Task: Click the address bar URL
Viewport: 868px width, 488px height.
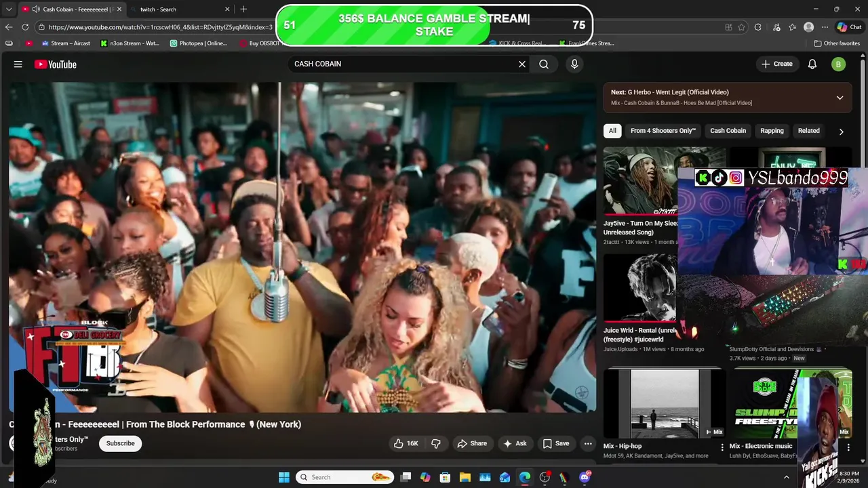Action: tap(161, 27)
